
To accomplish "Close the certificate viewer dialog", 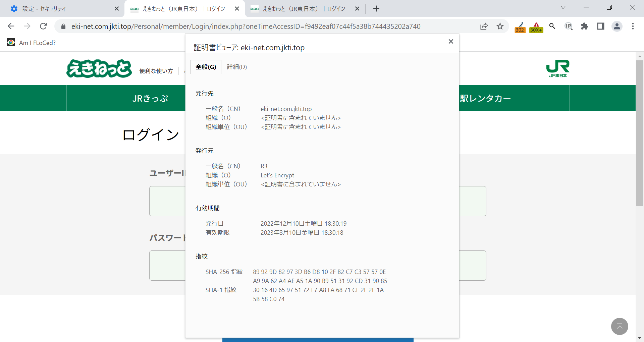I will click(451, 41).
